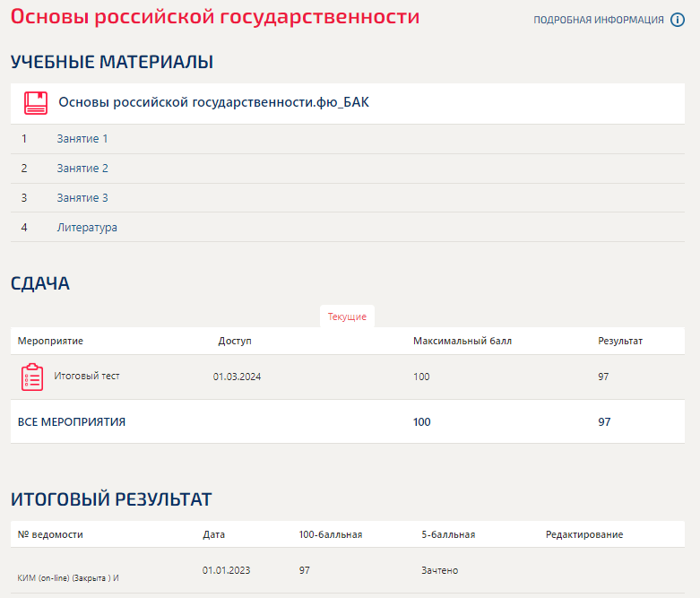The height and width of the screenshot is (598, 700).
Task: Click the Мероприятие column header
Action: tap(50, 341)
